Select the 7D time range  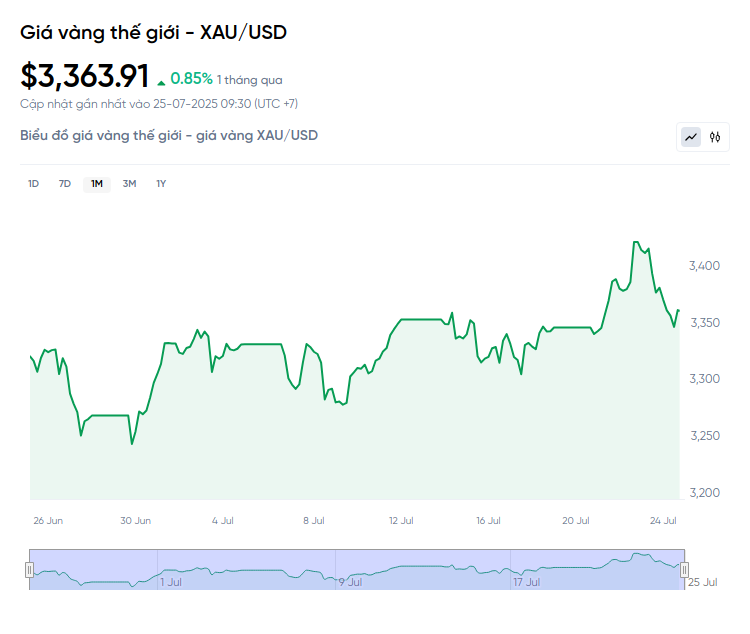point(65,183)
